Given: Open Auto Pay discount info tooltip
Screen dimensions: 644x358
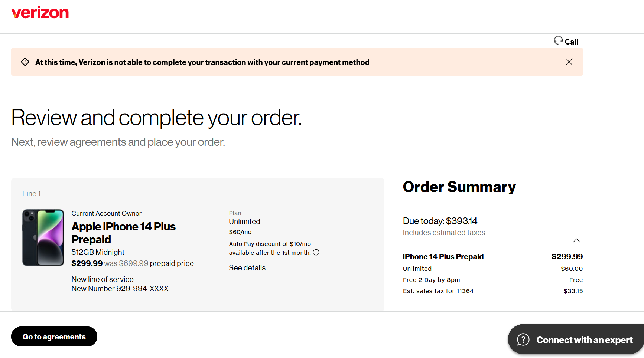Looking at the screenshot, I should pyautogui.click(x=316, y=252).
